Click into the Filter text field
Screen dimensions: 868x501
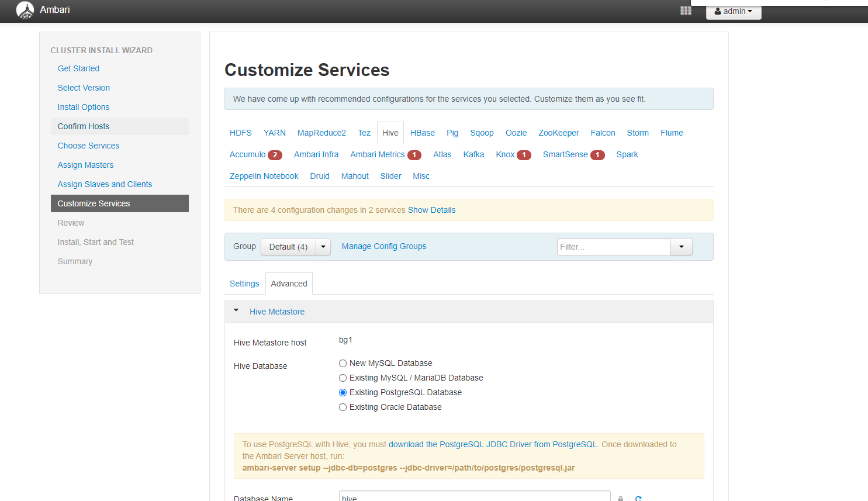point(613,247)
